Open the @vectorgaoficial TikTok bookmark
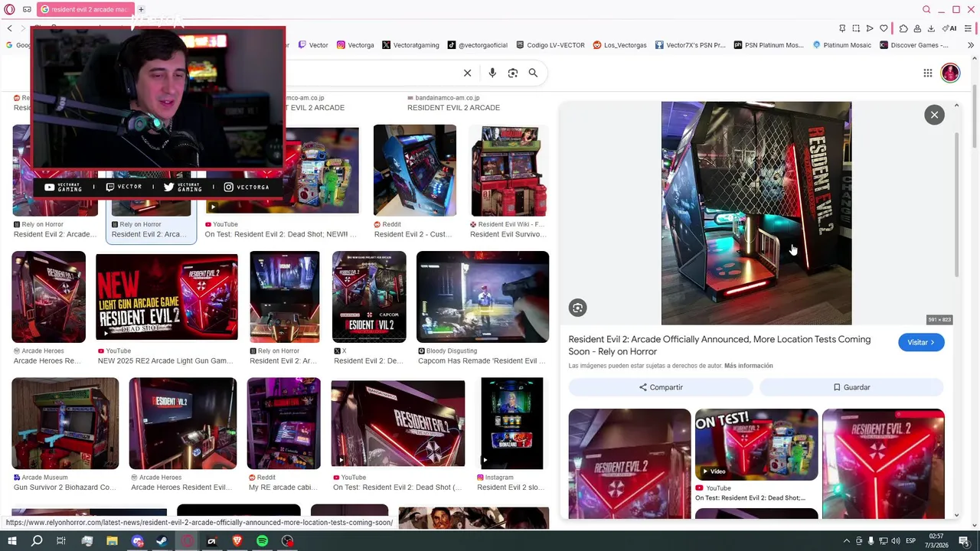980x551 pixels. 478,45
